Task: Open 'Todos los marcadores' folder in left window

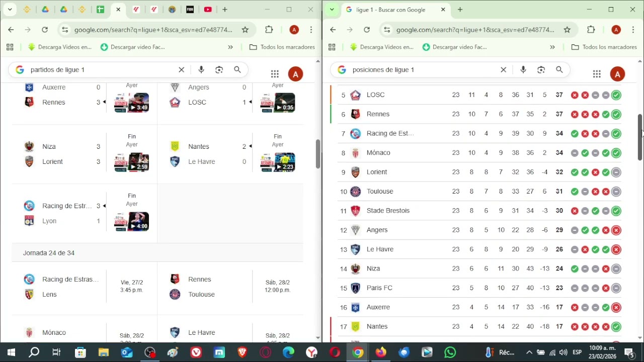Action: coord(282,47)
